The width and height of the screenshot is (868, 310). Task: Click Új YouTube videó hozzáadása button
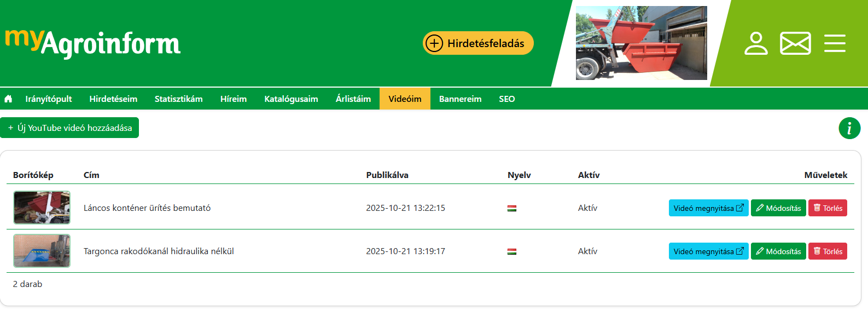click(69, 128)
